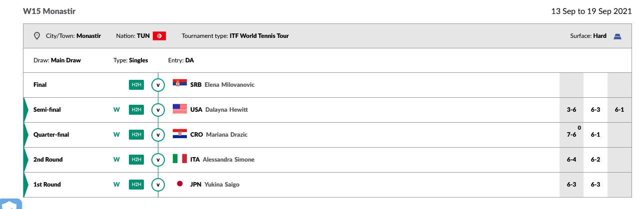644x209 pixels.
Task: Open Elena Milovanovic's player profile
Action: click(229, 85)
